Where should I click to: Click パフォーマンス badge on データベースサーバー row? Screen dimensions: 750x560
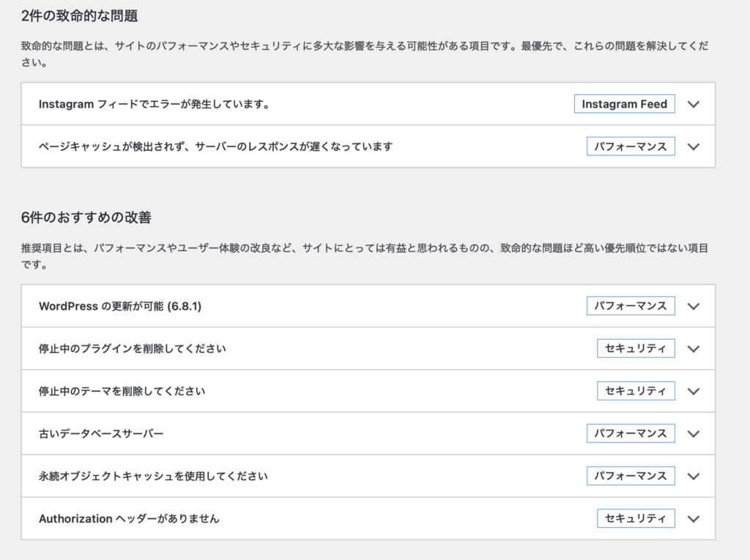631,433
